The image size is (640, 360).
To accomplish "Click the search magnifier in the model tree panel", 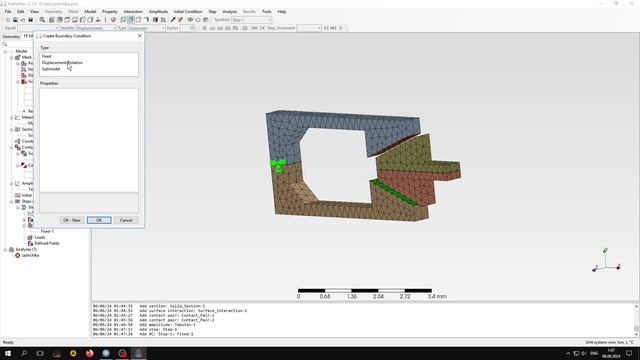I will (5, 44).
